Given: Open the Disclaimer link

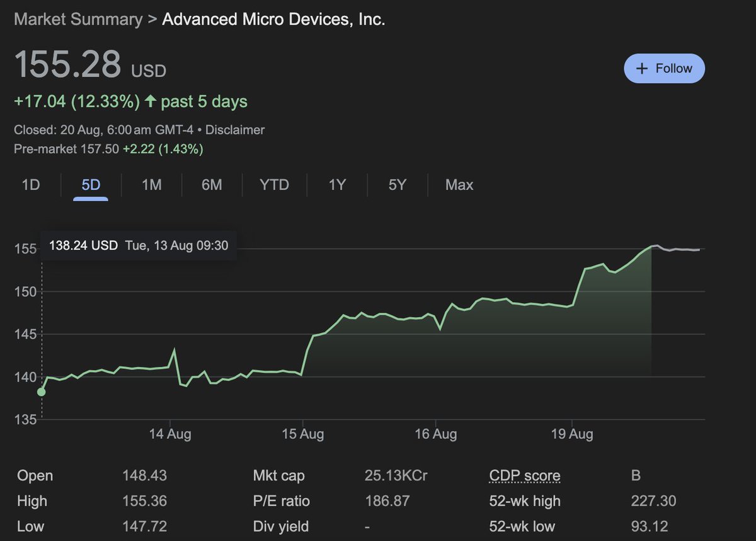Looking at the screenshot, I should 235,130.
